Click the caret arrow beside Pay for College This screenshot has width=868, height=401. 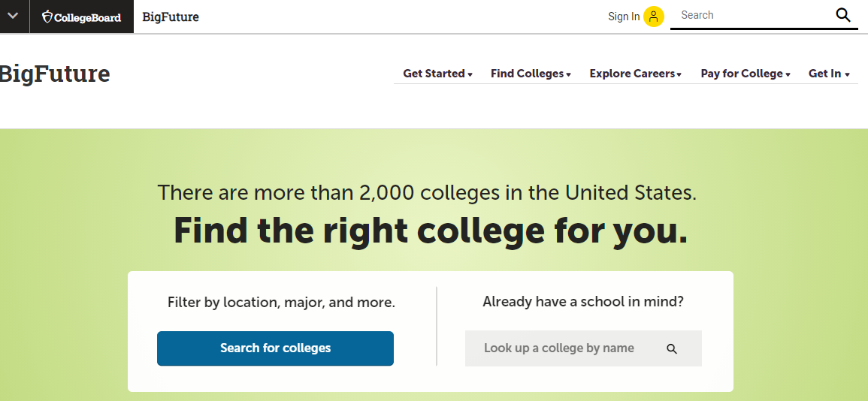(788, 74)
